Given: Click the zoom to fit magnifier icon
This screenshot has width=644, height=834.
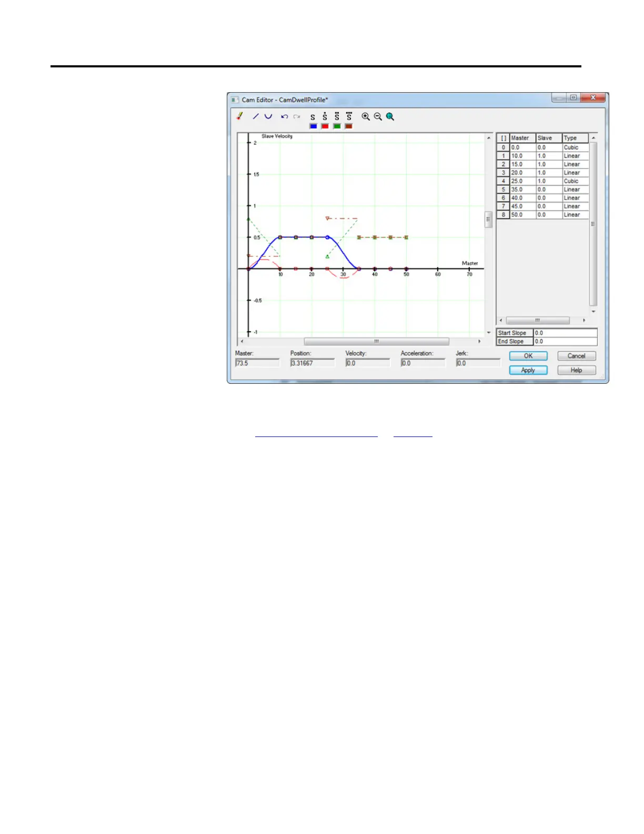Looking at the screenshot, I should coord(390,116).
